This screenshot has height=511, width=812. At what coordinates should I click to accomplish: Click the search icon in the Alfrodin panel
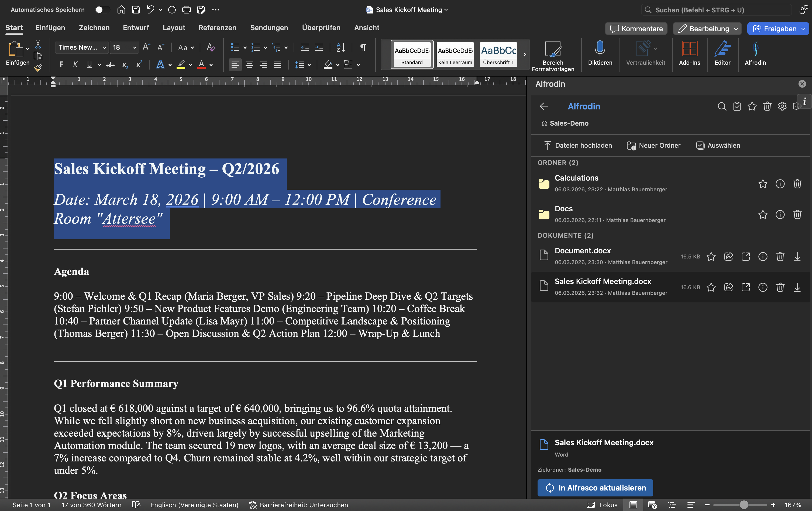coord(722,106)
